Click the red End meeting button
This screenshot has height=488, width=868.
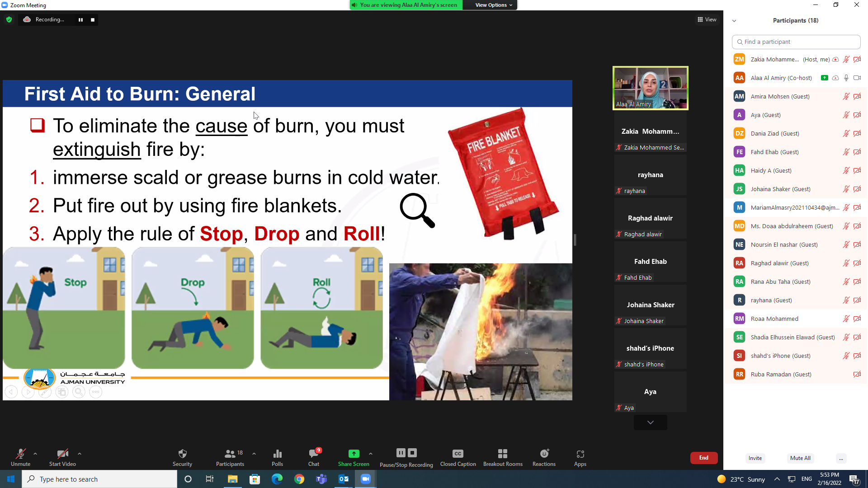pyautogui.click(x=703, y=458)
